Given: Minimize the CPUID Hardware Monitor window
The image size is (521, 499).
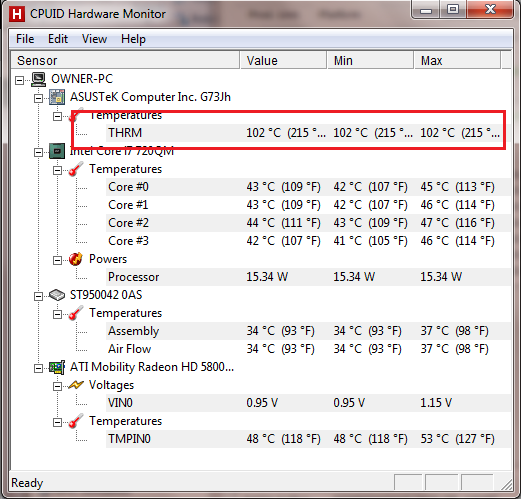Looking at the screenshot, I should pos(426,10).
